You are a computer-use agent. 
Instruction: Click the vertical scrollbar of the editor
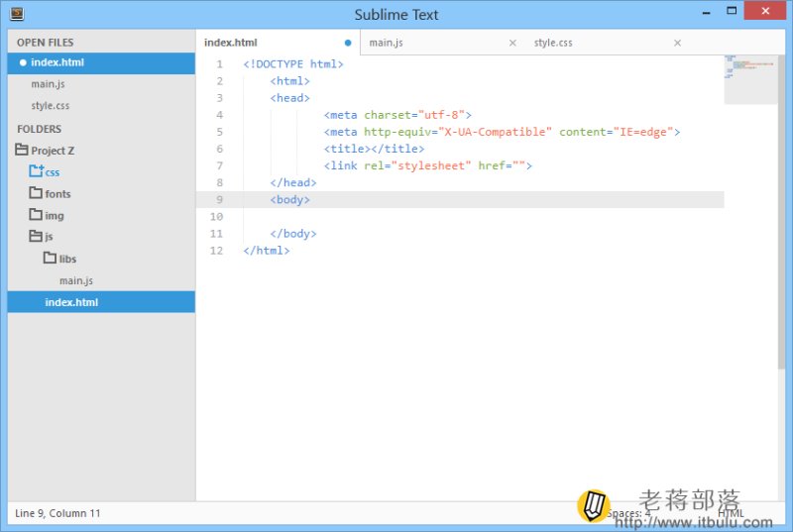tap(781, 212)
